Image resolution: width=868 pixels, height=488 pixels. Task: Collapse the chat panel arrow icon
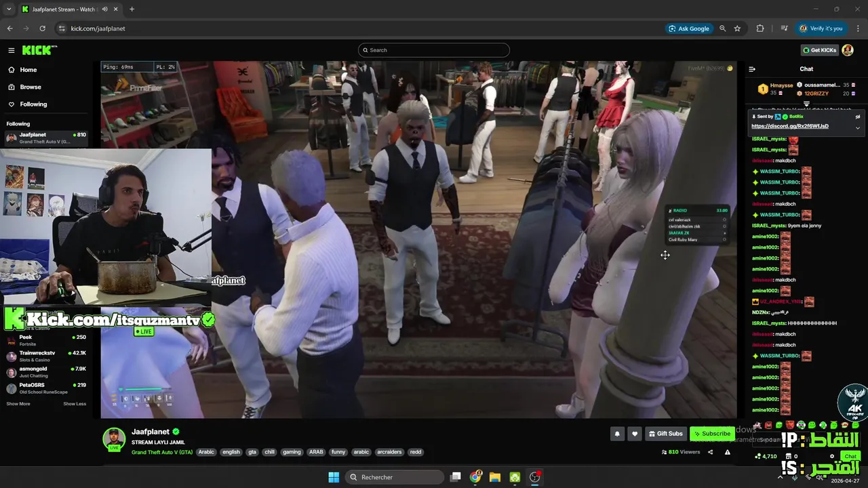click(x=752, y=69)
